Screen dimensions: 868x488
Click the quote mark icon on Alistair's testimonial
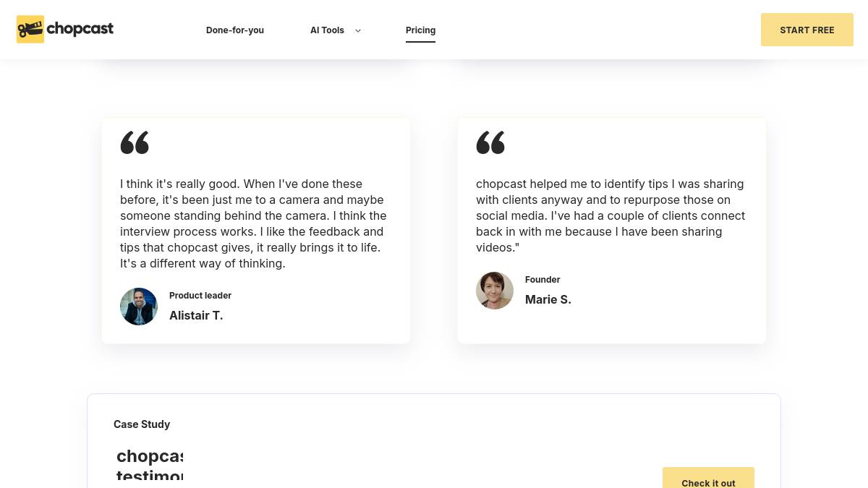coord(135,142)
